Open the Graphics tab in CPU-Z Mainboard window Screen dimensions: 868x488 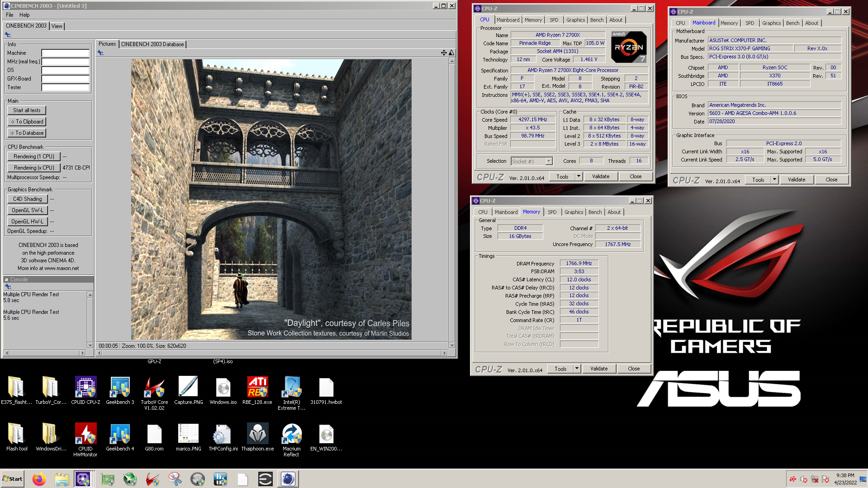pos(771,23)
